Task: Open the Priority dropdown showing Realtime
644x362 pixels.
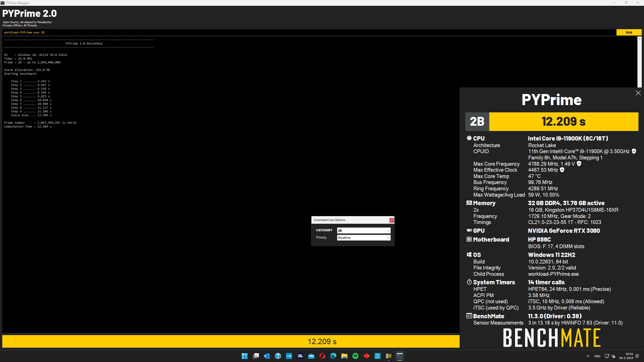Action: click(364, 238)
